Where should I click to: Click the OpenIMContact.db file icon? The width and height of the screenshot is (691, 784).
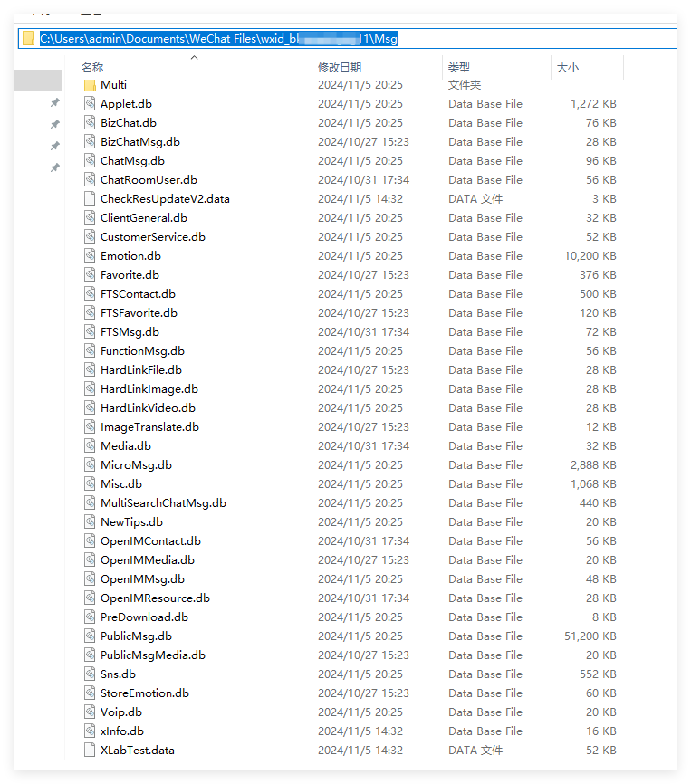pos(90,541)
